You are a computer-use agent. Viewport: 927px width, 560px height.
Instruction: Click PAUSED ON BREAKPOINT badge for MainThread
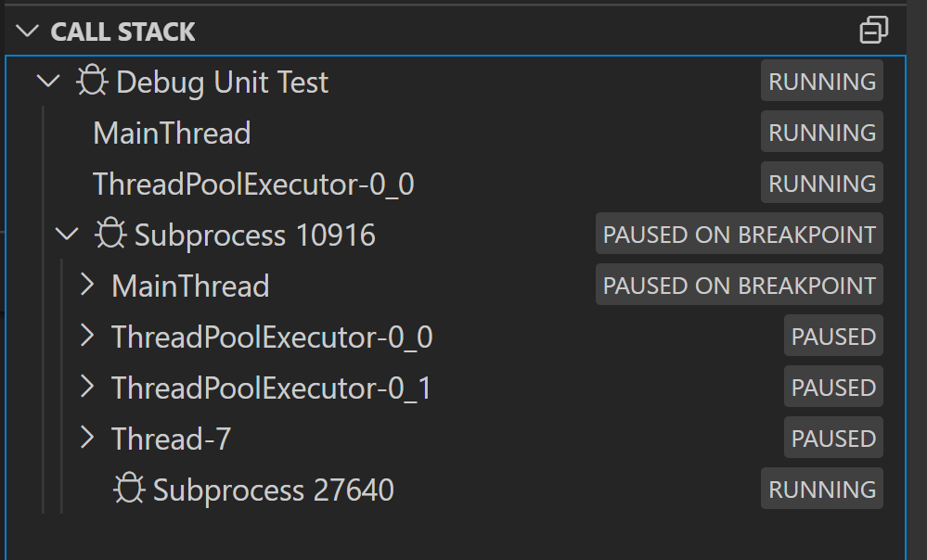(x=739, y=285)
